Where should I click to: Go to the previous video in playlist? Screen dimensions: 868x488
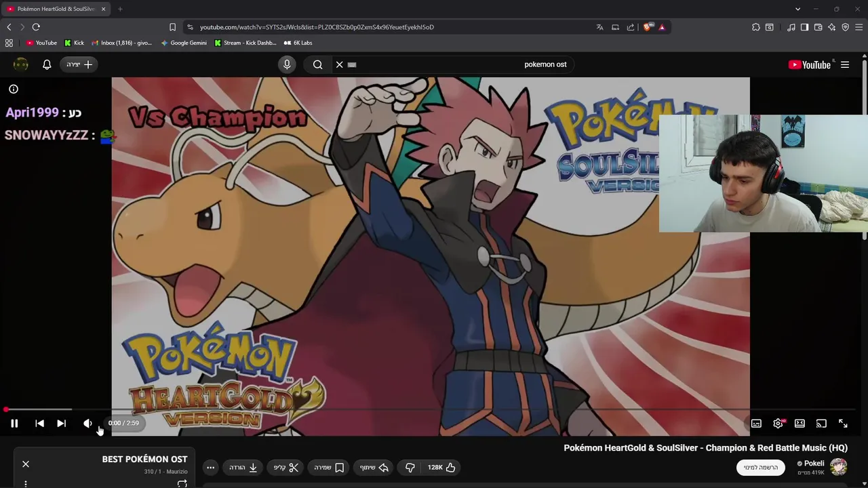(x=39, y=424)
